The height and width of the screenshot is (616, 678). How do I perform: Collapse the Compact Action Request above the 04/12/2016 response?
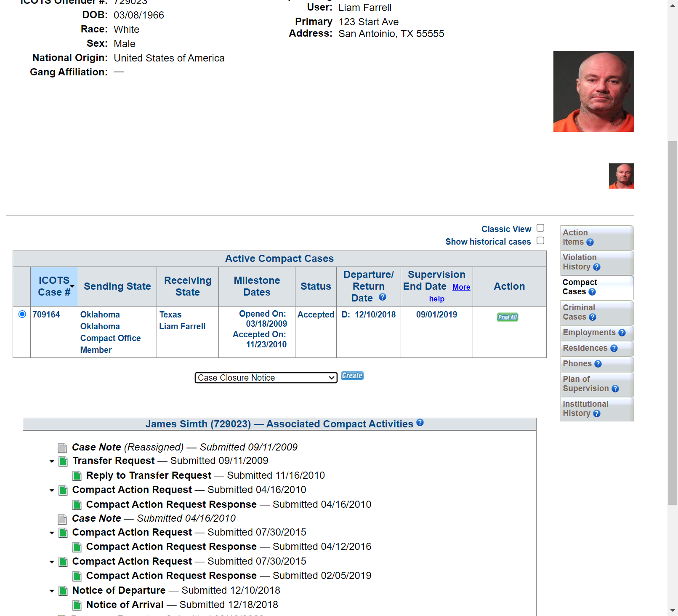coord(52,533)
